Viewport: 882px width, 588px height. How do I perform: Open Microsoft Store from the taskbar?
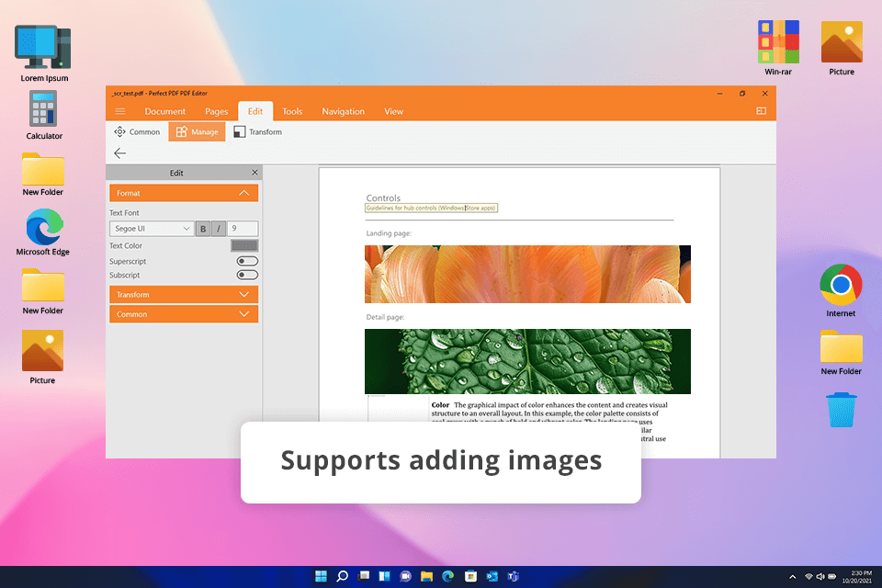[x=470, y=576]
